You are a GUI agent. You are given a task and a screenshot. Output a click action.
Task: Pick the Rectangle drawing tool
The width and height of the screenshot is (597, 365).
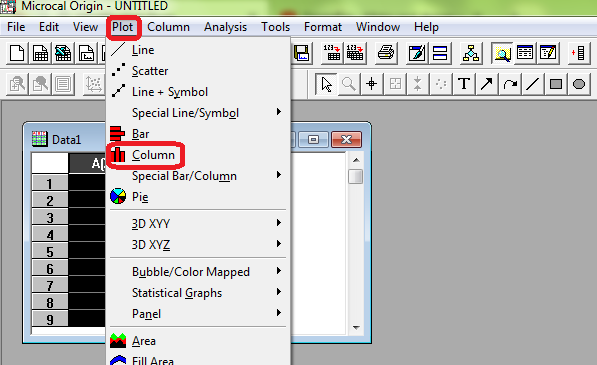coord(556,84)
